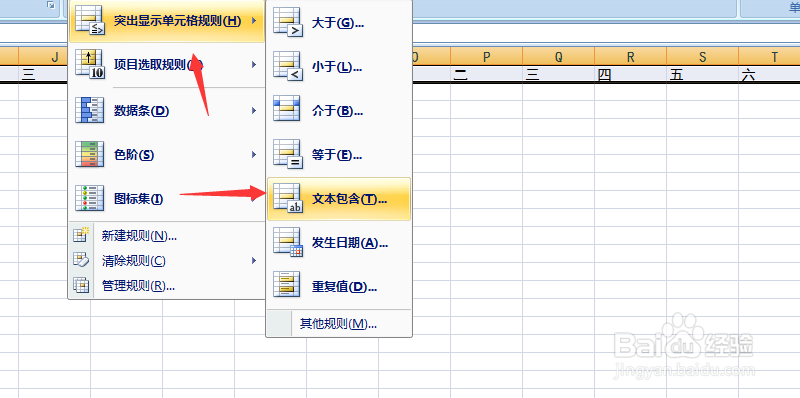The image size is (800, 398).
Task: Expand the 清除规则 submenu arrow
Action: [254, 261]
